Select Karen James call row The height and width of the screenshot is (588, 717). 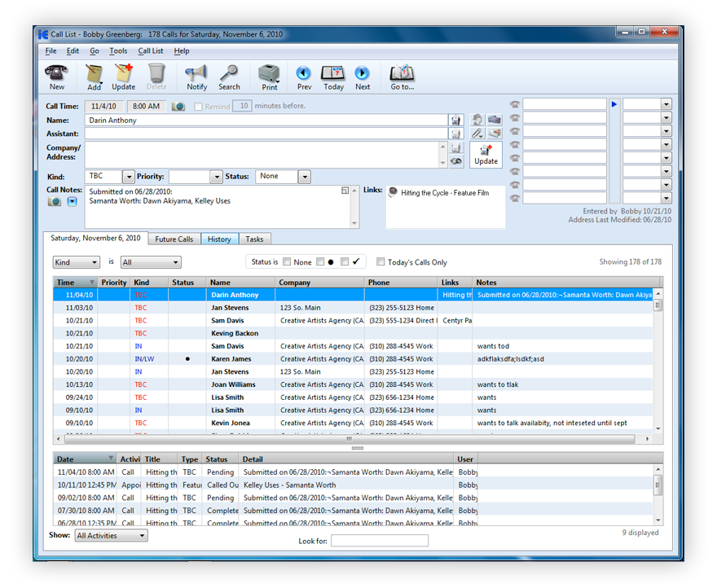click(x=353, y=359)
